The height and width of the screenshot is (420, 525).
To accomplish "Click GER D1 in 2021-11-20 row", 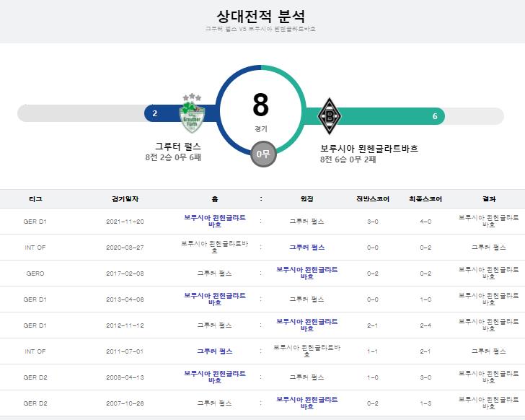I will pyautogui.click(x=35, y=222).
